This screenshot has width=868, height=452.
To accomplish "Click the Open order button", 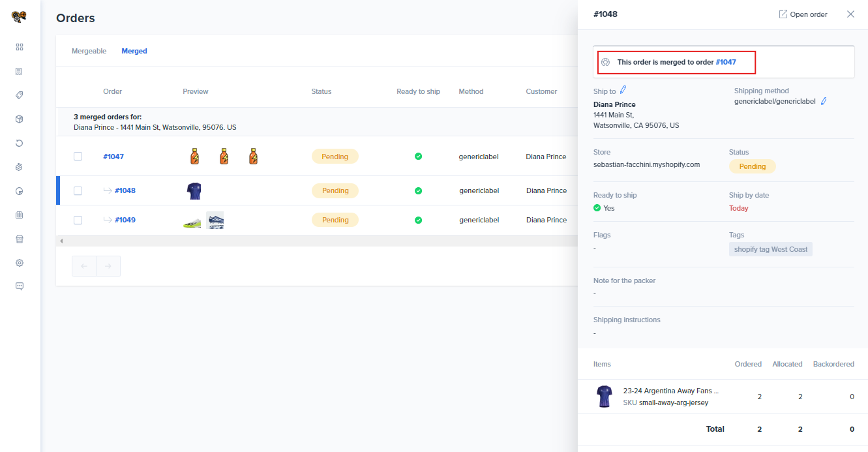I will pyautogui.click(x=803, y=14).
